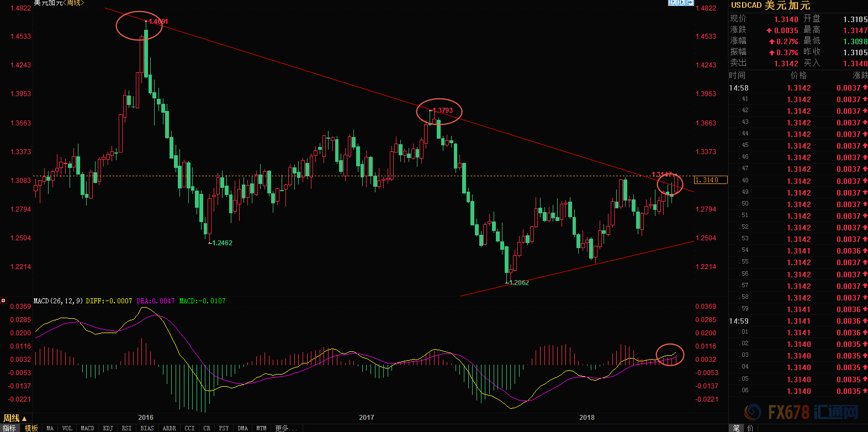The image size is (868, 432).
Task: Click the 1.3140 current price tag on axis
Action: tap(710, 180)
